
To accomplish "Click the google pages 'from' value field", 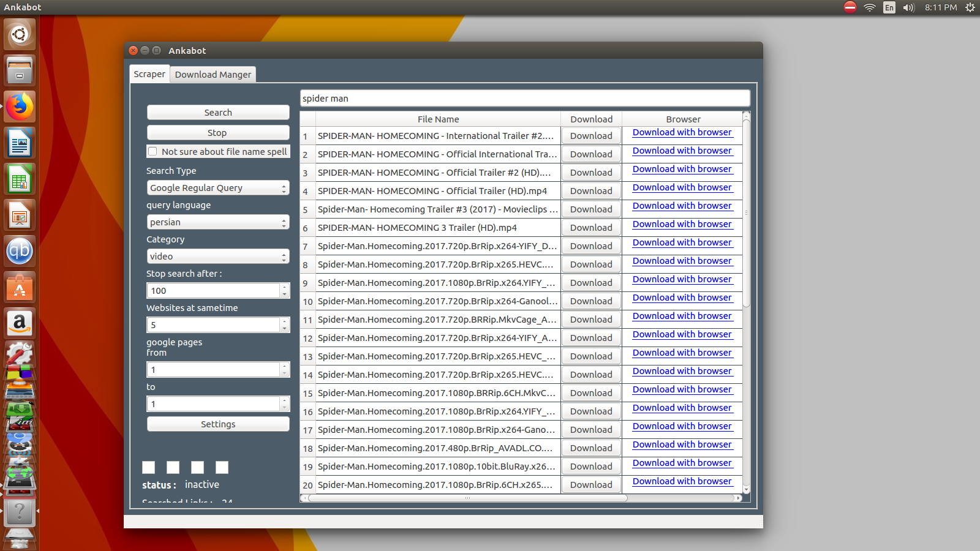I will (214, 370).
